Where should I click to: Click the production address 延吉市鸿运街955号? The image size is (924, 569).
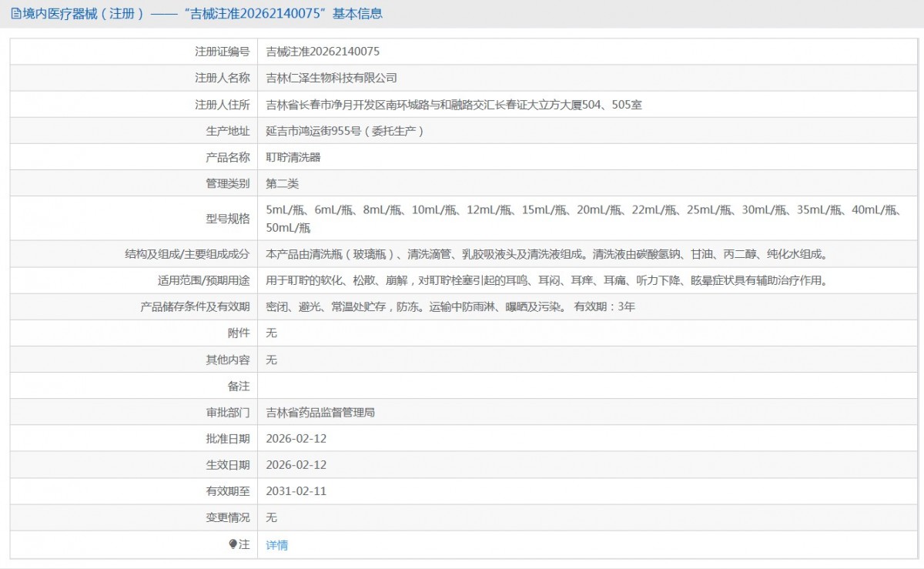coord(344,131)
